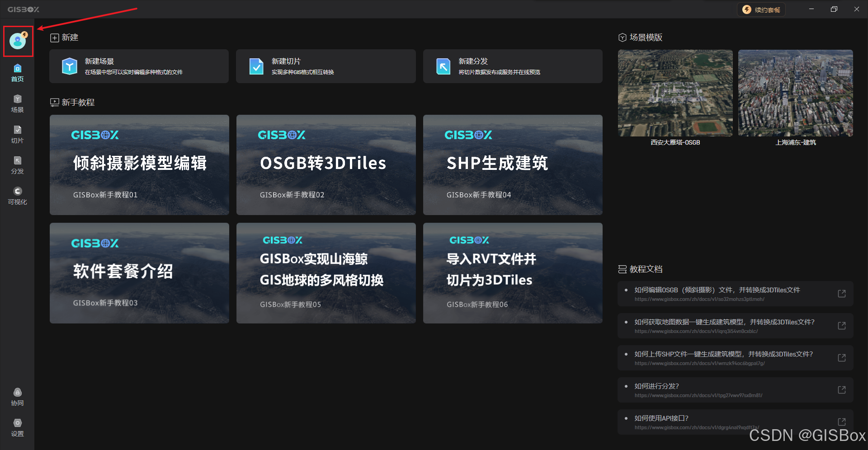
Task: Open tutorial GISBox实现山海鲸 card
Action: pos(326,273)
